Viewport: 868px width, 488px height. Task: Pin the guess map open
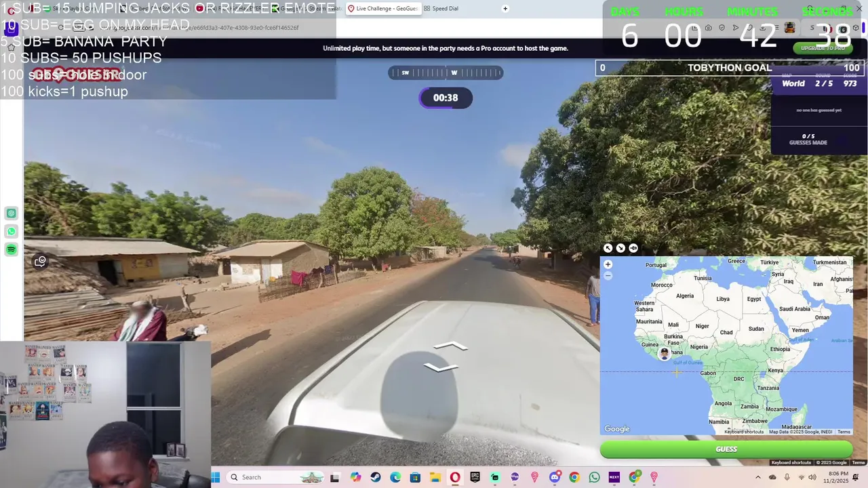point(633,248)
